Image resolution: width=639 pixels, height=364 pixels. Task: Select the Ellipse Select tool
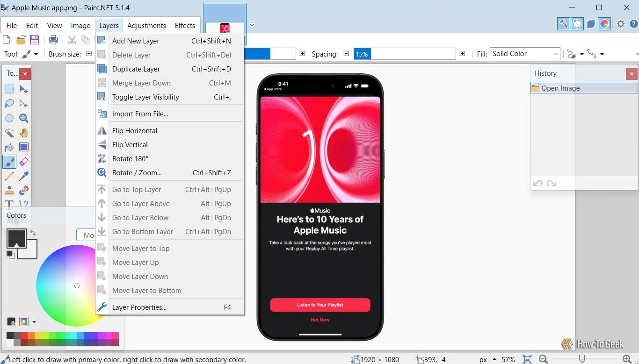(9, 118)
